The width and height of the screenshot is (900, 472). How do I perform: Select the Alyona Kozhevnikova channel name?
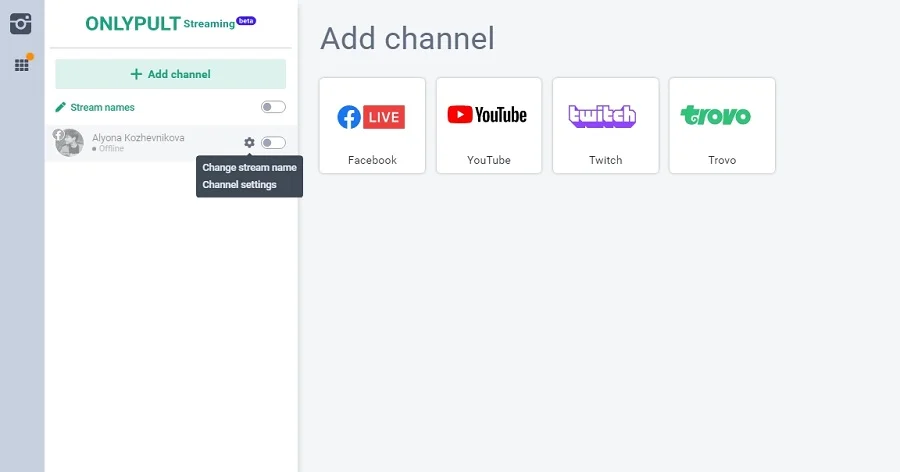138,137
